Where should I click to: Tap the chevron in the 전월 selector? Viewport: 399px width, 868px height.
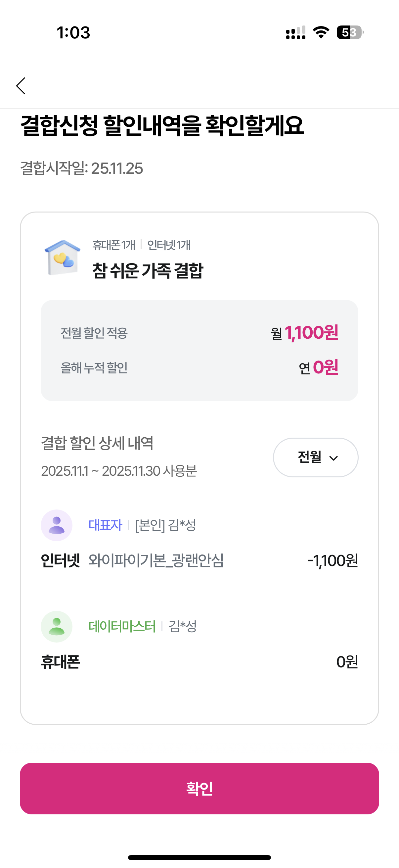[333, 458]
